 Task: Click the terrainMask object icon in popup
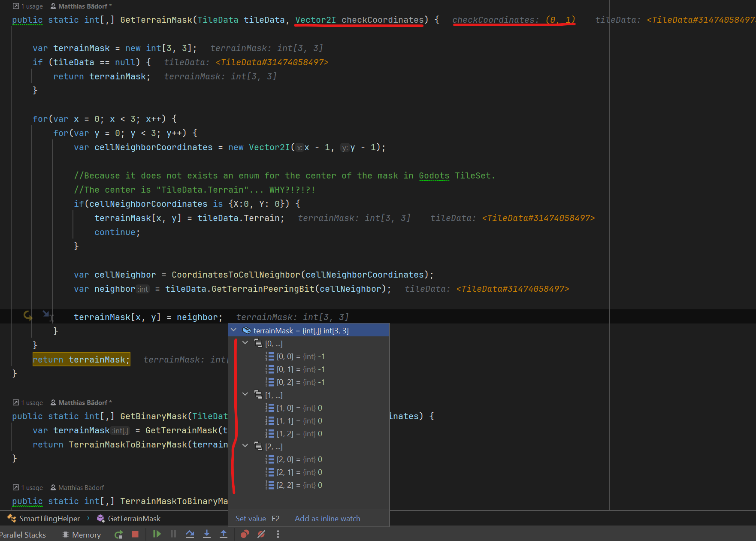pos(247,330)
